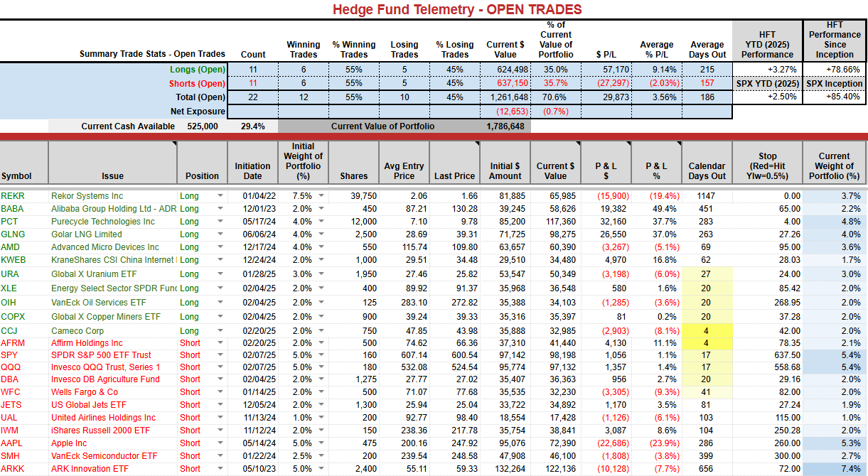Select the REKR symbol cell
The image size is (868, 476).
pyautogui.click(x=24, y=196)
